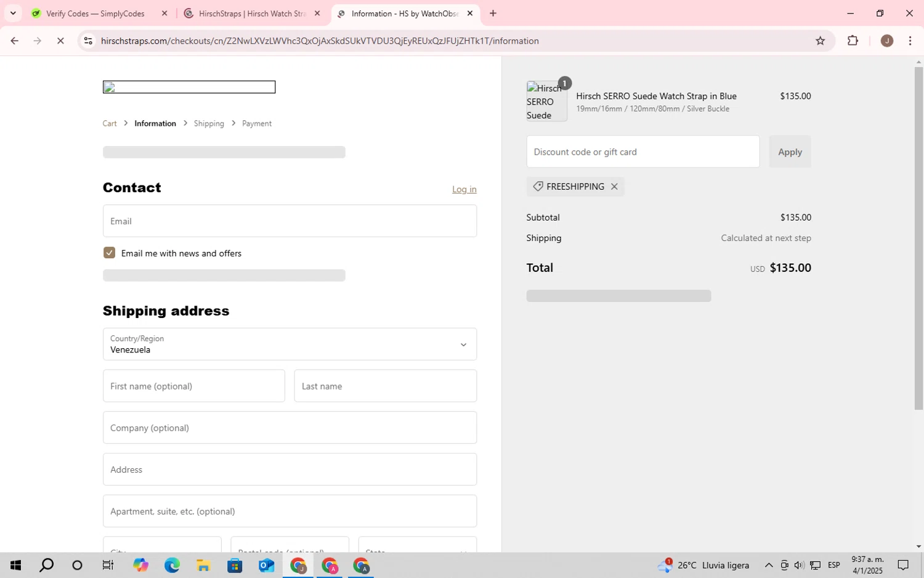The width and height of the screenshot is (924, 578).
Task: Open a new browser tab
Action: pos(493,13)
